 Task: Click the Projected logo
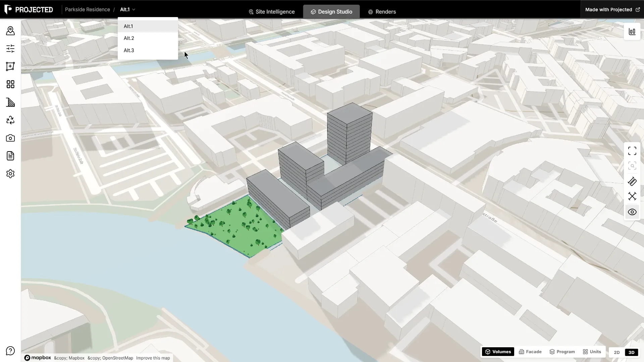pyautogui.click(x=29, y=10)
